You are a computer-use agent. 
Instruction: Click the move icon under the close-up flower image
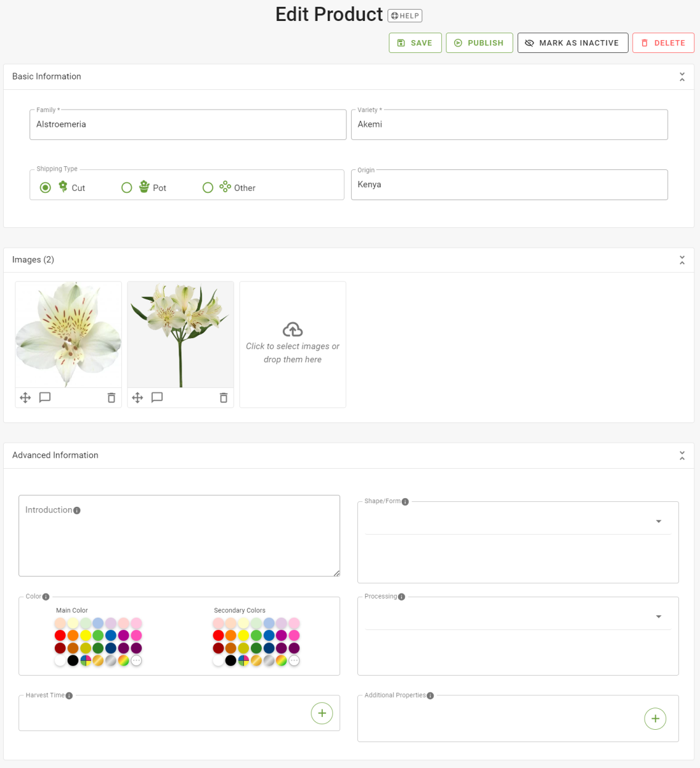pyautogui.click(x=25, y=398)
